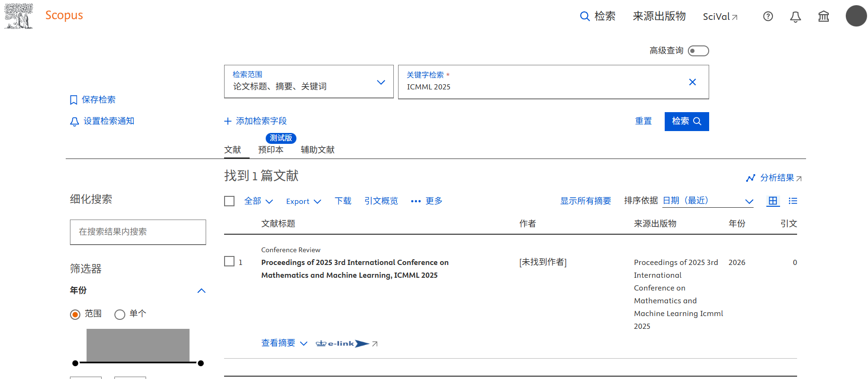Select the 单个 year radio button

120,315
